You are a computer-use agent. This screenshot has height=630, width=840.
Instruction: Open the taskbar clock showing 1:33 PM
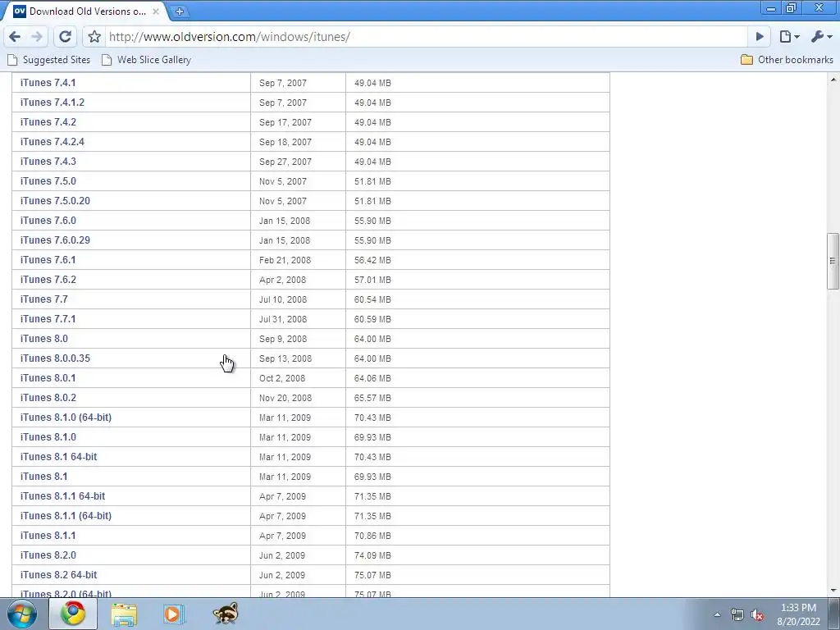pos(798,614)
